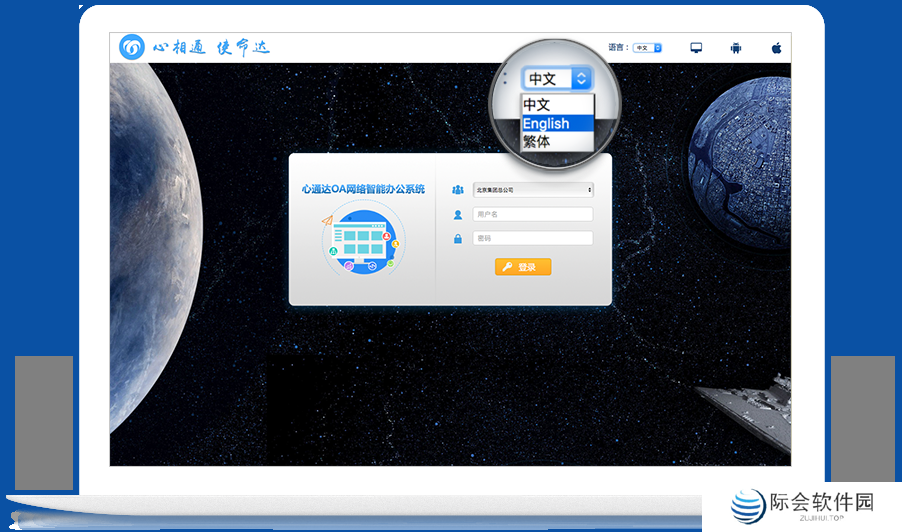The image size is (902, 532).
Task: Click the 心通达OA网络智能办公系统 title
Action: (x=362, y=188)
